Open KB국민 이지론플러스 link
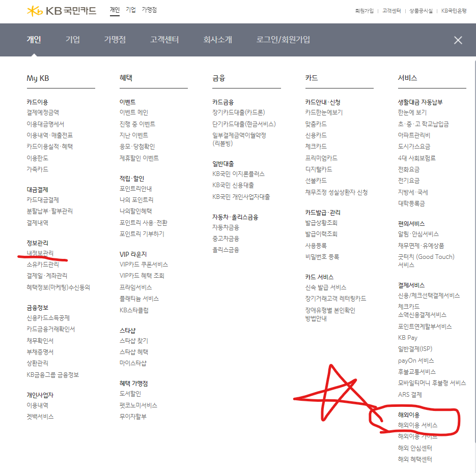This screenshot has height=473, width=476. [x=238, y=174]
